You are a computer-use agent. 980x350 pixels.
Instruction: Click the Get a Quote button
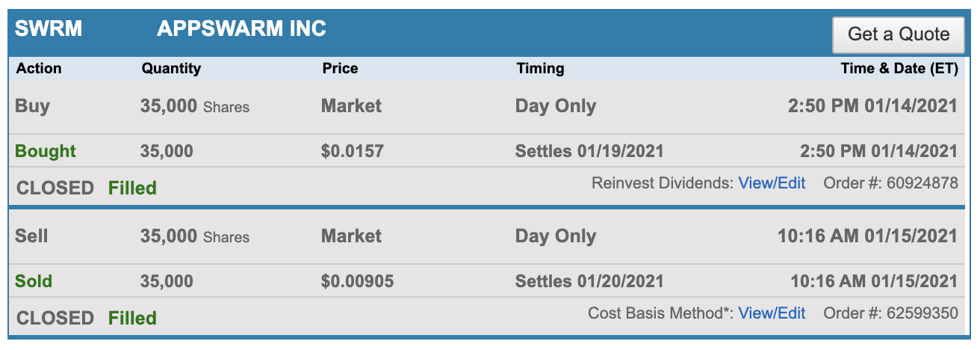tap(898, 34)
